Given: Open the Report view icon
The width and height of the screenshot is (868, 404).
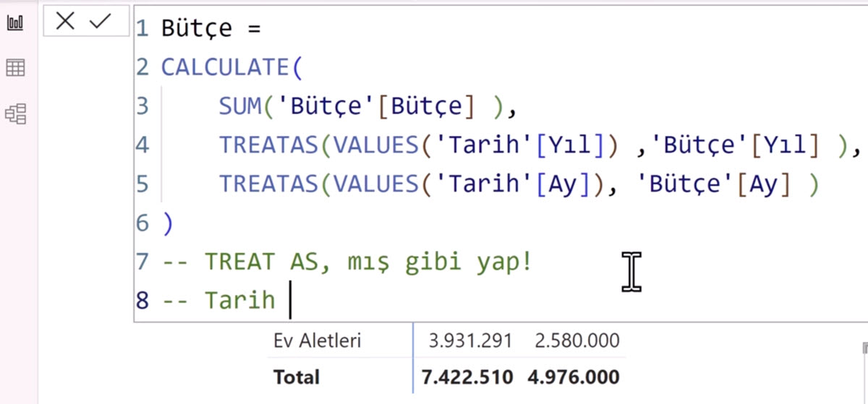Looking at the screenshot, I should click(x=15, y=22).
